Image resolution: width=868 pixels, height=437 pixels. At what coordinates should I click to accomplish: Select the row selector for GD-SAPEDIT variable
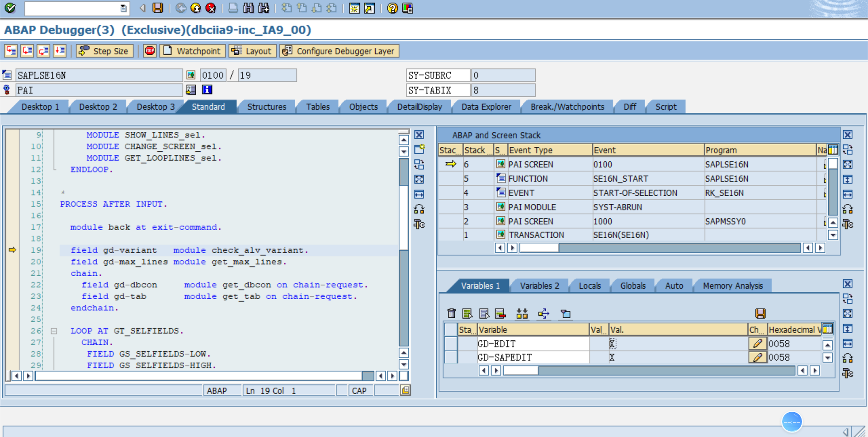[450, 357]
